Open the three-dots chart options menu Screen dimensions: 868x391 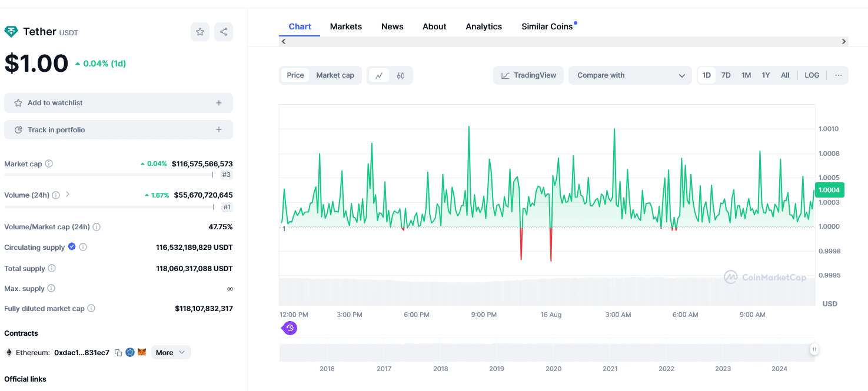pyautogui.click(x=838, y=75)
